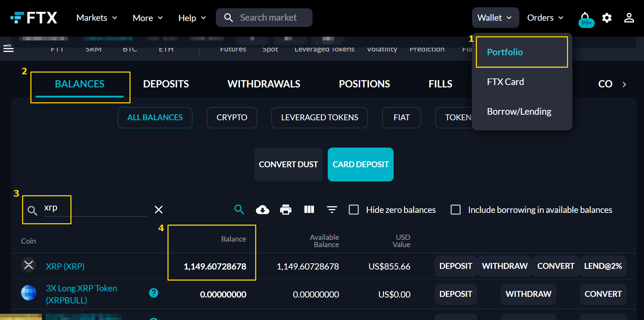The width and height of the screenshot is (644, 320).
Task: Switch to the FILLS tab
Action: point(440,84)
